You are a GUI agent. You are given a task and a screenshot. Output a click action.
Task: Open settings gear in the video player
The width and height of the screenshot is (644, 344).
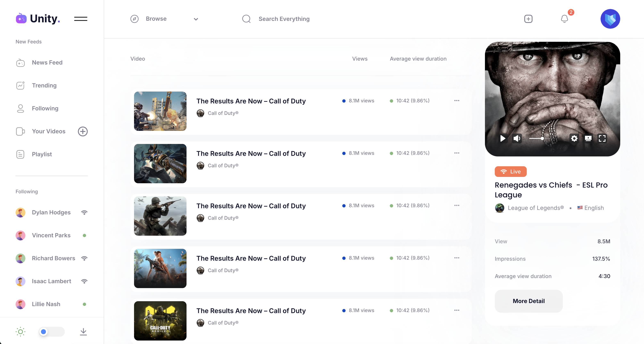[574, 138]
